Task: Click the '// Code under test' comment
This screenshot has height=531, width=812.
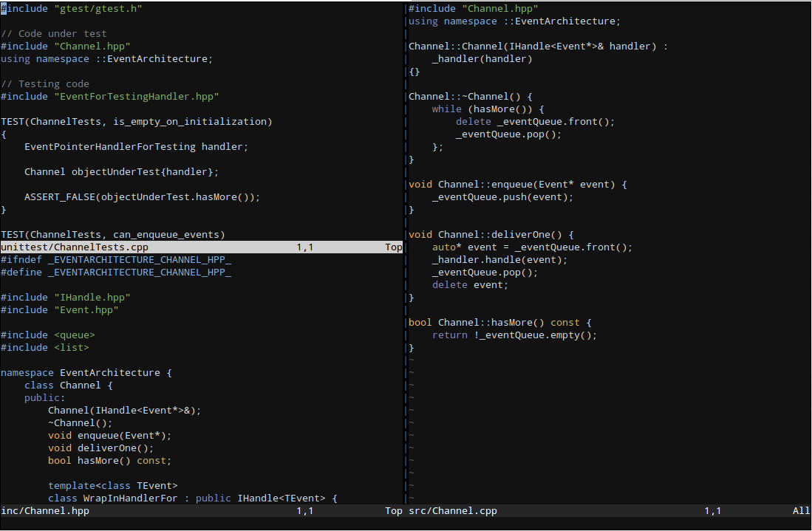Action: coord(54,34)
